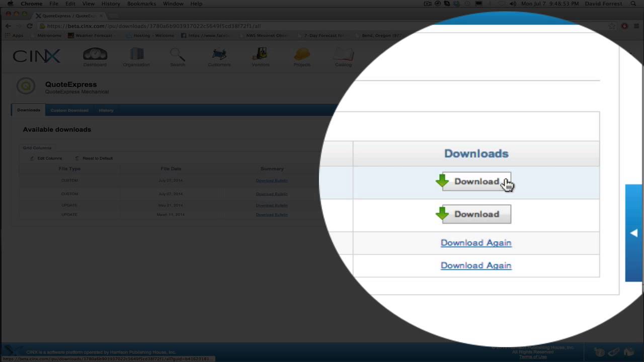Viewport: 644px width, 362px height.
Task: Click the File Date column header
Action: 171,169
